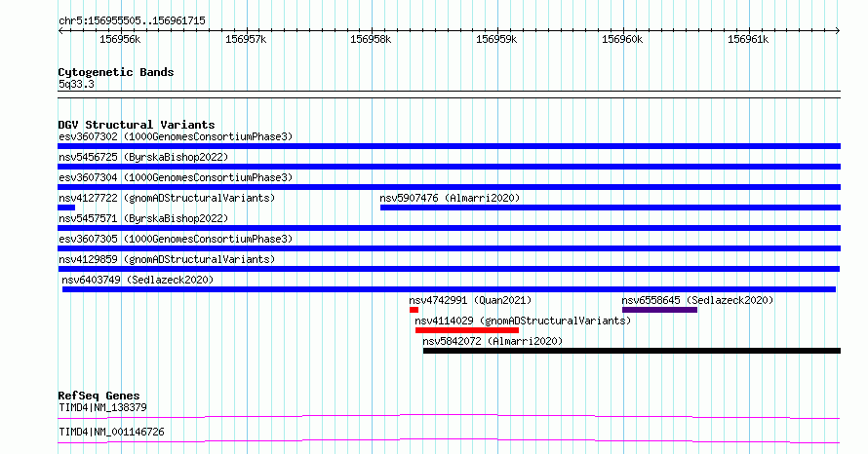The image size is (868, 454).
Task: Select the red nsv4114029 variant bar
Action: coord(467,330)
